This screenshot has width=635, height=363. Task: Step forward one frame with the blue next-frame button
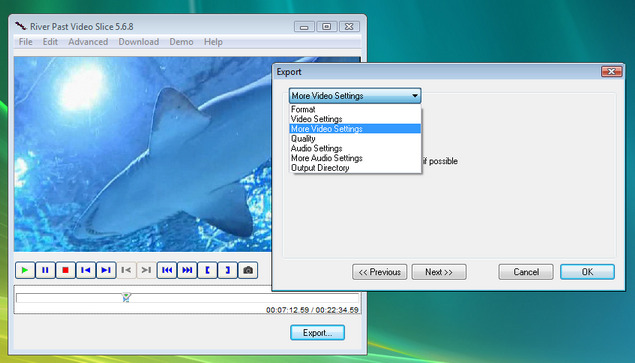pyautogui.click(x=106, y=270)
